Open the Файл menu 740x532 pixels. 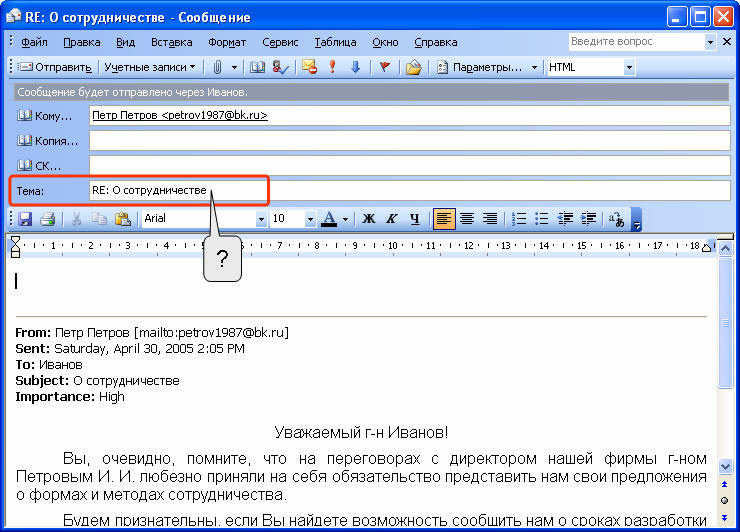tap(34, 42)
